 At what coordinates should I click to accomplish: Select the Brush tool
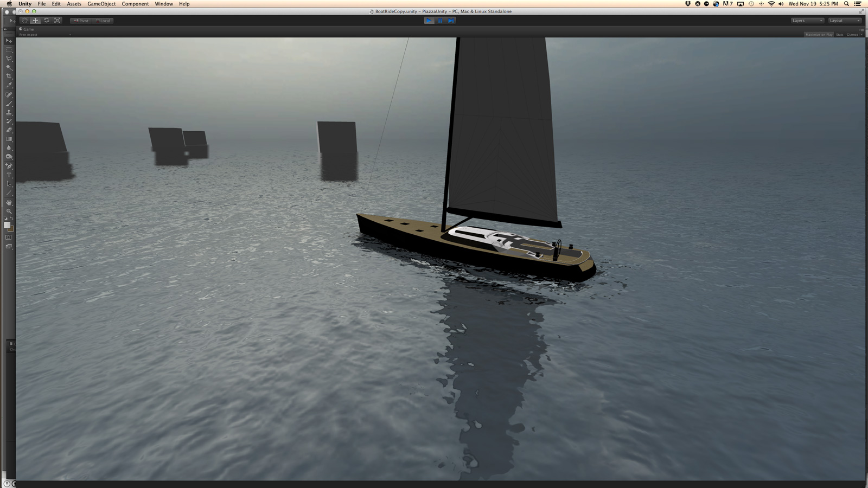click(9, 104)
